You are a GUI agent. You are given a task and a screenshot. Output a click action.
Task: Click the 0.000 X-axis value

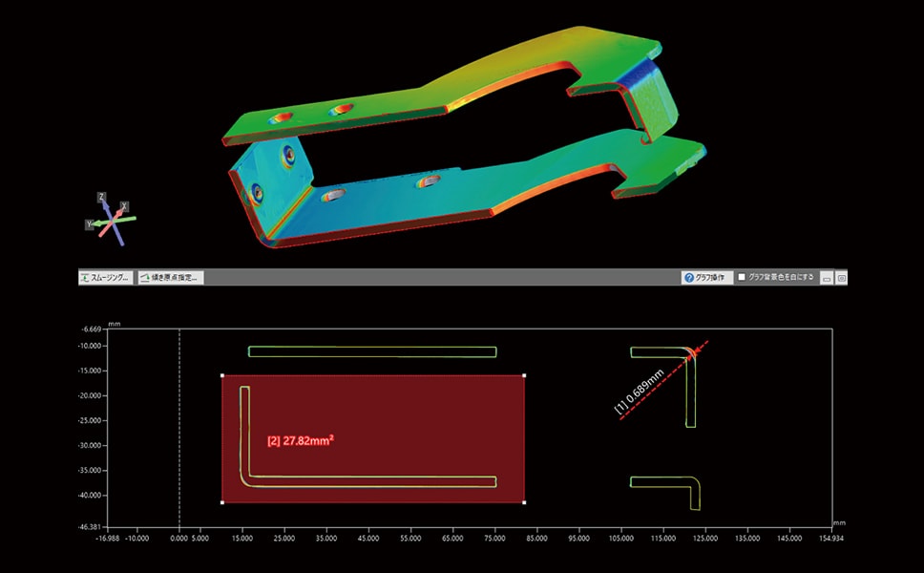coord(178,539)
